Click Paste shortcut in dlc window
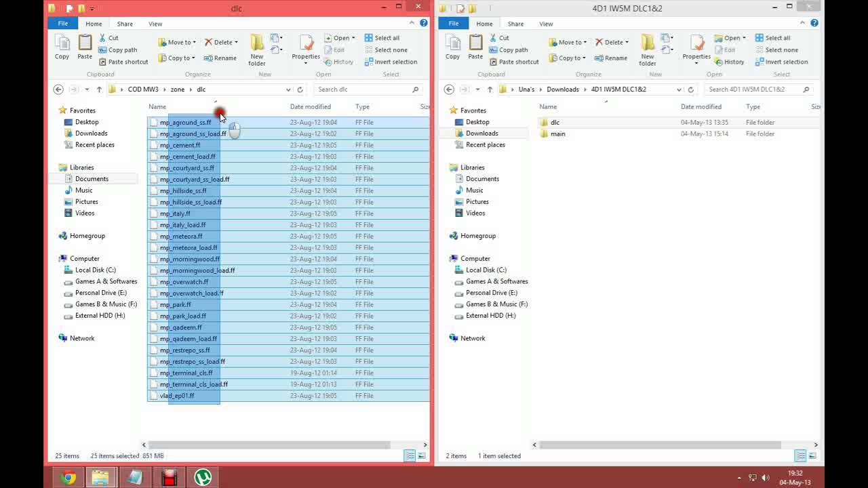The height and width of the screenshot is (488, 868). pyautogui.click(x=123, y=62)
